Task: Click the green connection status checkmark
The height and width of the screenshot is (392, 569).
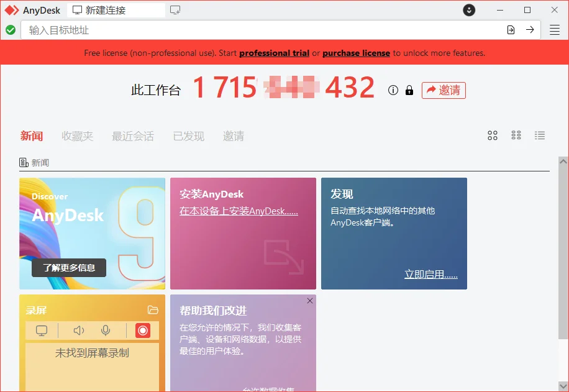Action: [x=11, y=30]
